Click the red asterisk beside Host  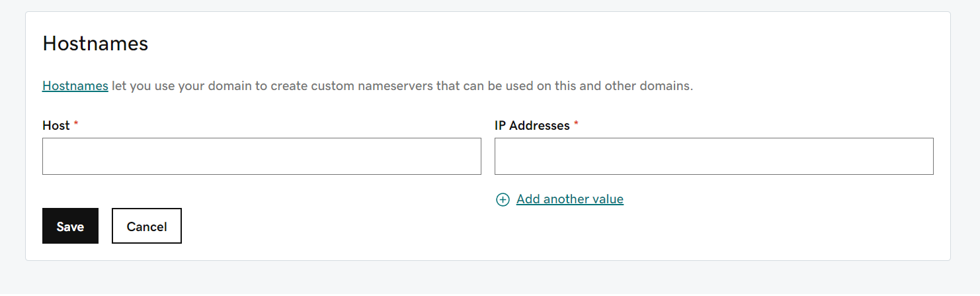[x=76, y=125]
